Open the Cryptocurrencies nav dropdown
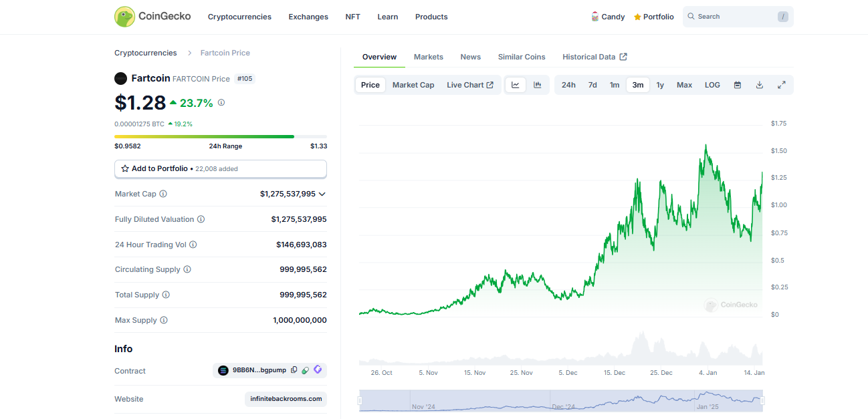The image size is (868, 419). point(239,17)
